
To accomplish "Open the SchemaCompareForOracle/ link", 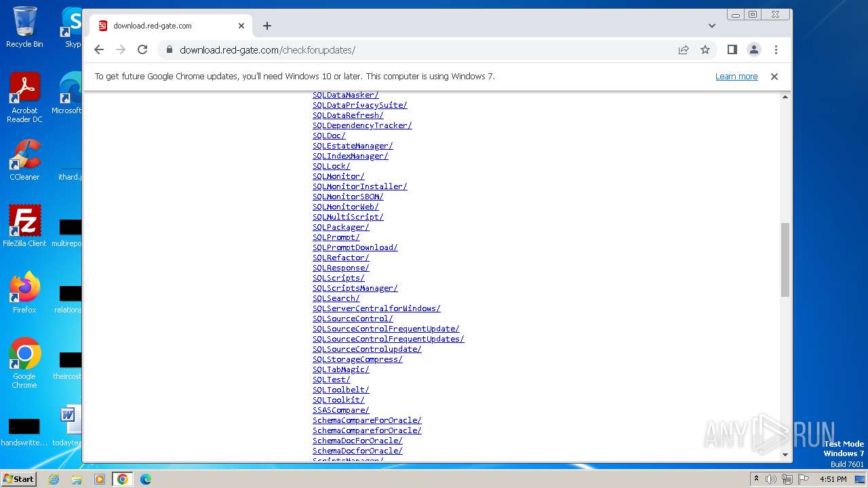I will point(367,420).
